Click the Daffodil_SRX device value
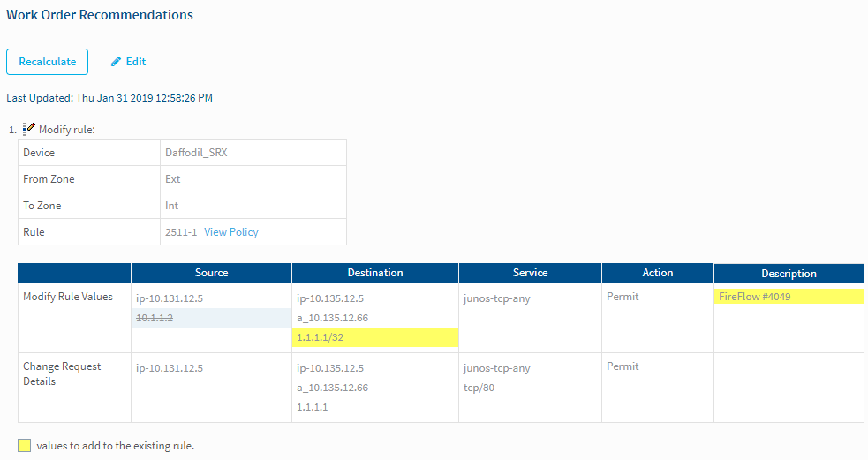868x460 pixels. 195,153
